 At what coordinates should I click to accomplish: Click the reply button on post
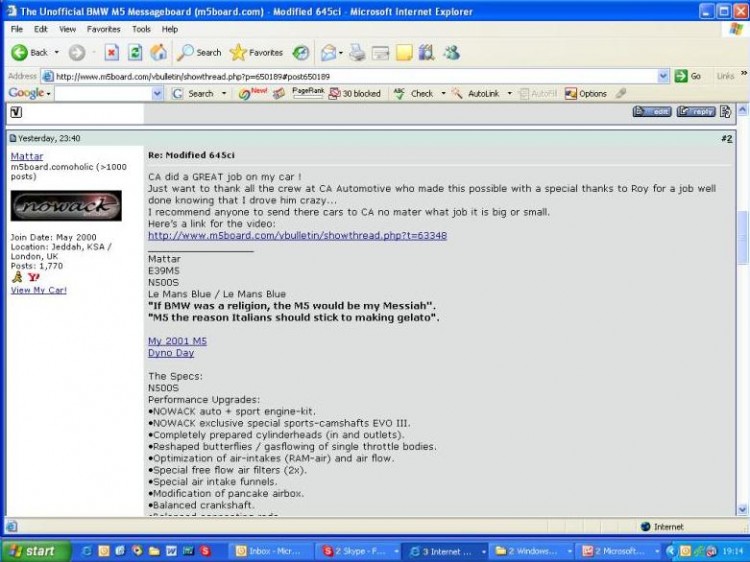pyautogui.click(x=696, y=112)
